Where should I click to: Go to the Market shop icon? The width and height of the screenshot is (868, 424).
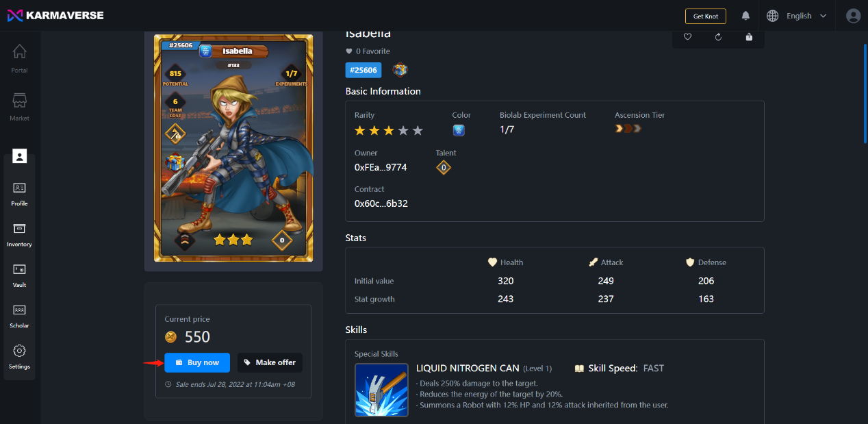(19, 101)
